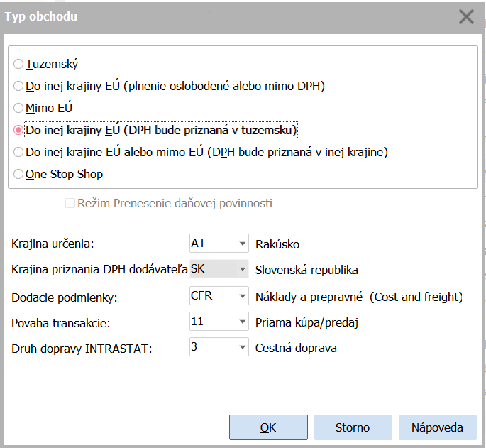This screenshot has height=448, width=486.
Task: Cancel with the Storno button
Action: (x=353, y=427)
